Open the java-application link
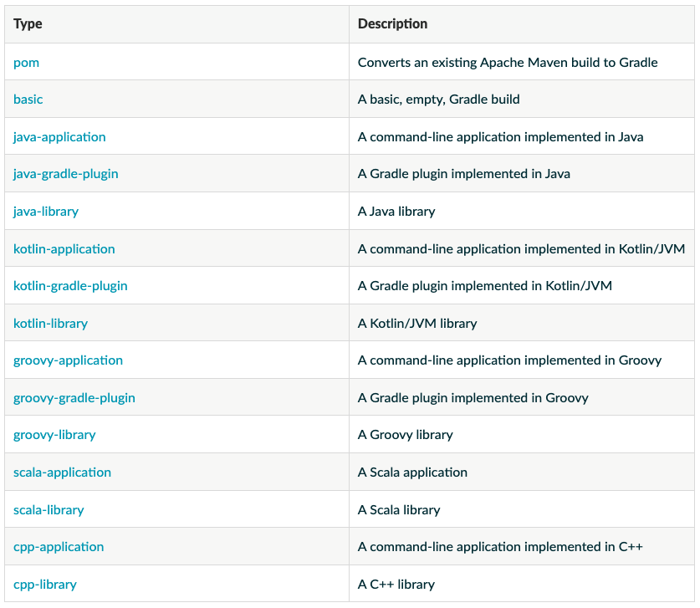The height and width of the screenshot is (608, 700). pos(59,136)
